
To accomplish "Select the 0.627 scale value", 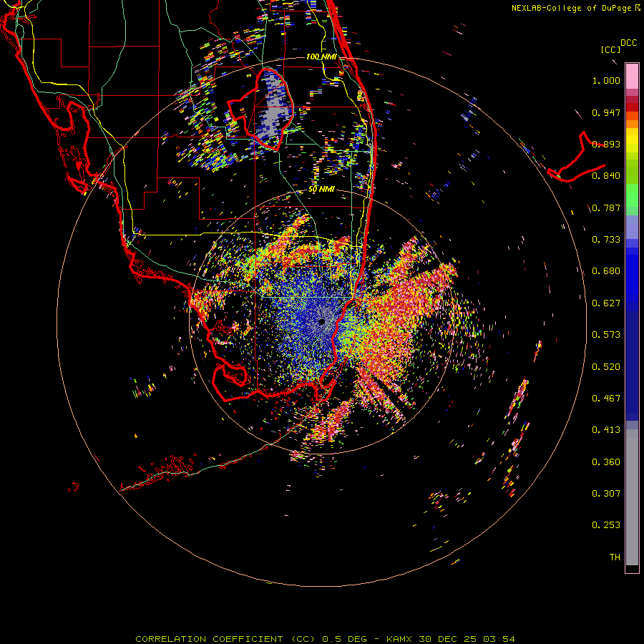I will [606, 303].
